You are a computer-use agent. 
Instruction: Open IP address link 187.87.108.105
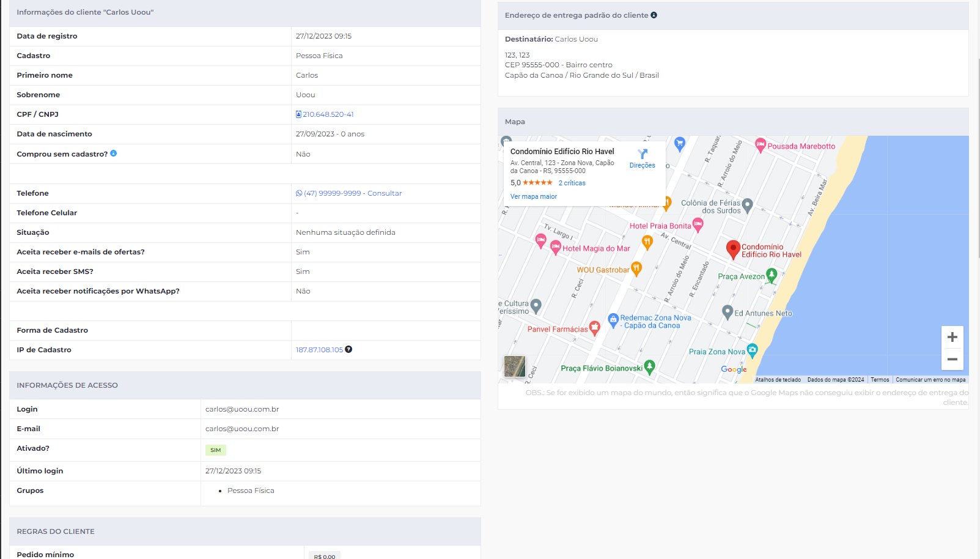[319, 350]
